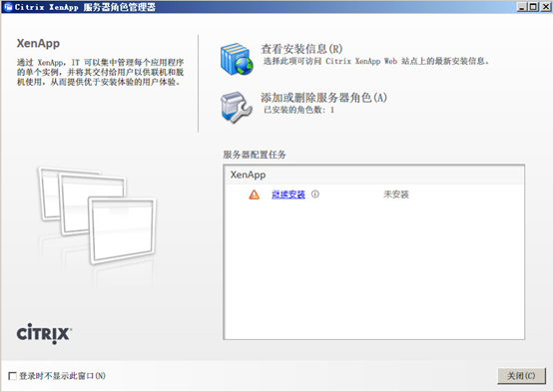
Task: Click the 服务器配置任务 label
Action: point(255,155)
